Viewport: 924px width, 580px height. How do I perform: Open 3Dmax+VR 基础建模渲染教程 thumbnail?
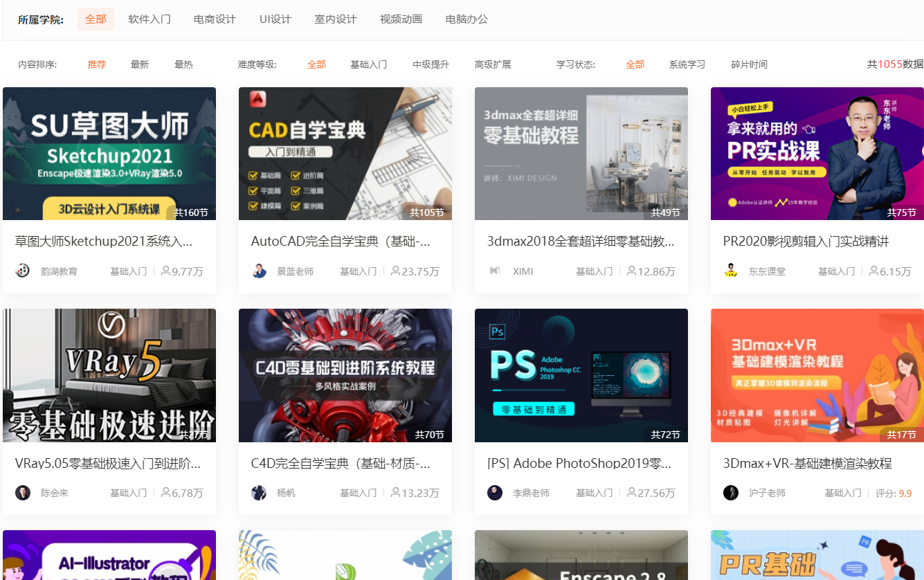click(x=817, y=375)
